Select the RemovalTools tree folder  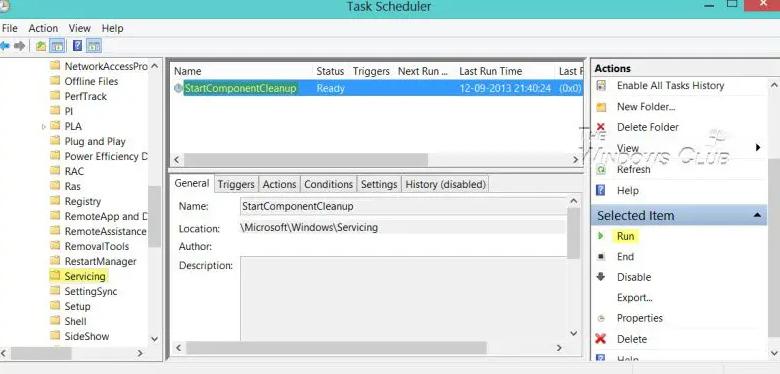(97, 246)
